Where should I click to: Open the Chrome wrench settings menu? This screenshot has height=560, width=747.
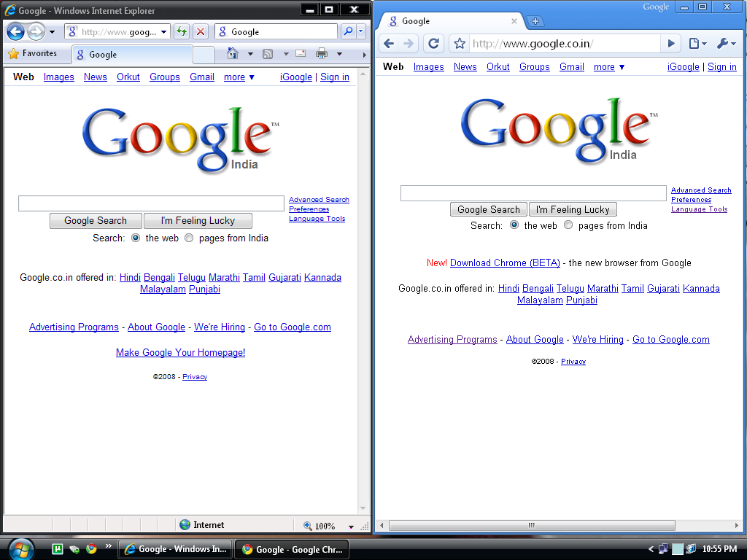(x=727, y=44)
